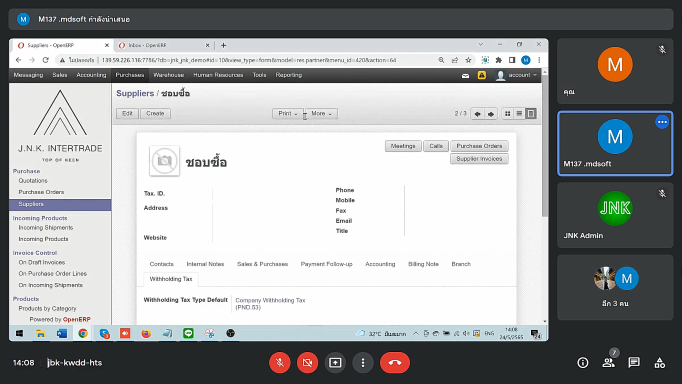Click the present screen button
Viewport: 682px width, 384px height.
pyautogui.click(x=335, y=362)
